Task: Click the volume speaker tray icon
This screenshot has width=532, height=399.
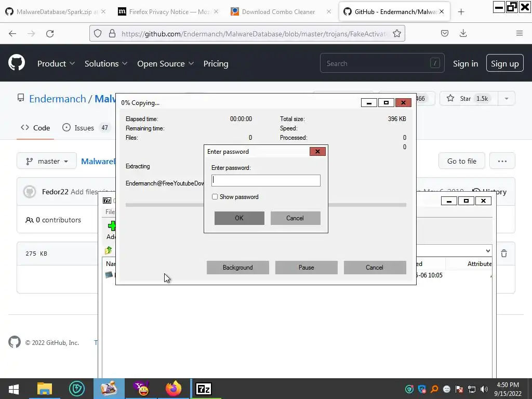Action: coord(484,389)
